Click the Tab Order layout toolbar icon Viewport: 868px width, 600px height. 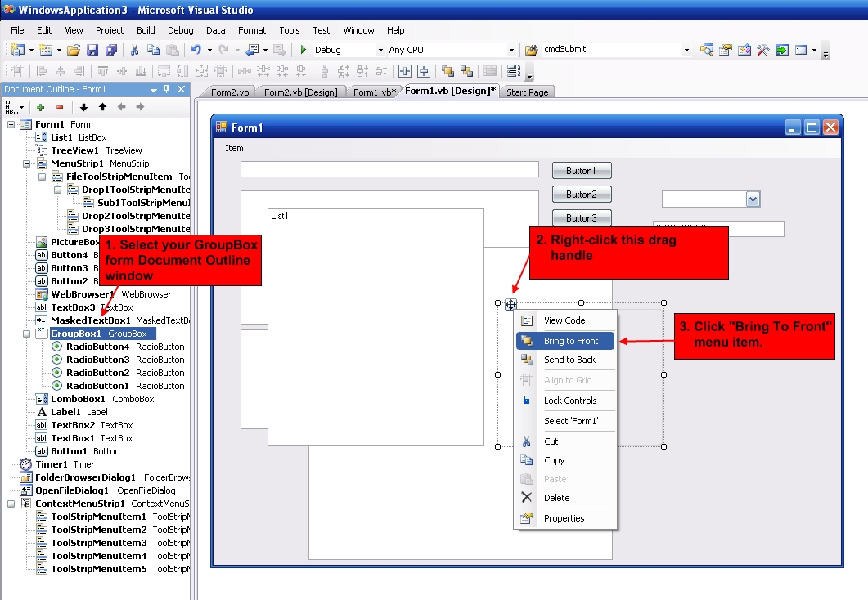[x=513, y=71]
